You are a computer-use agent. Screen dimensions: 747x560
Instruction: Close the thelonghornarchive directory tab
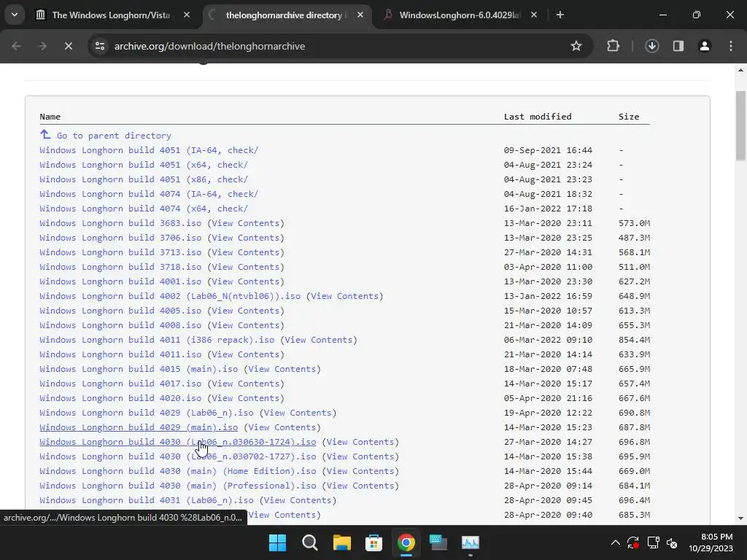pos(360,15)
